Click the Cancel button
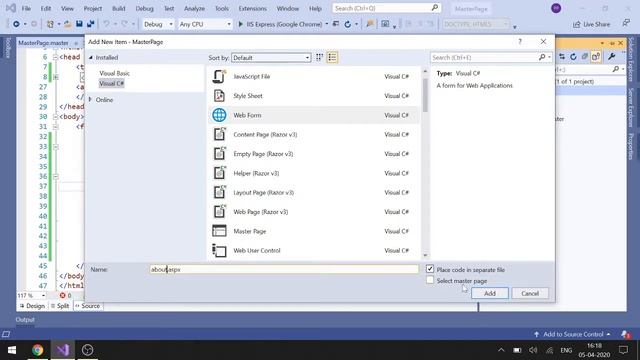 click(530, 293)
